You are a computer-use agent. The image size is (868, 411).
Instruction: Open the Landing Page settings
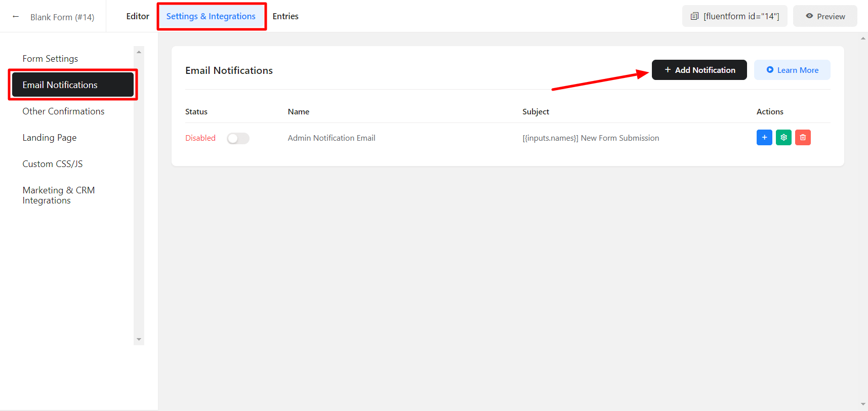50,138
